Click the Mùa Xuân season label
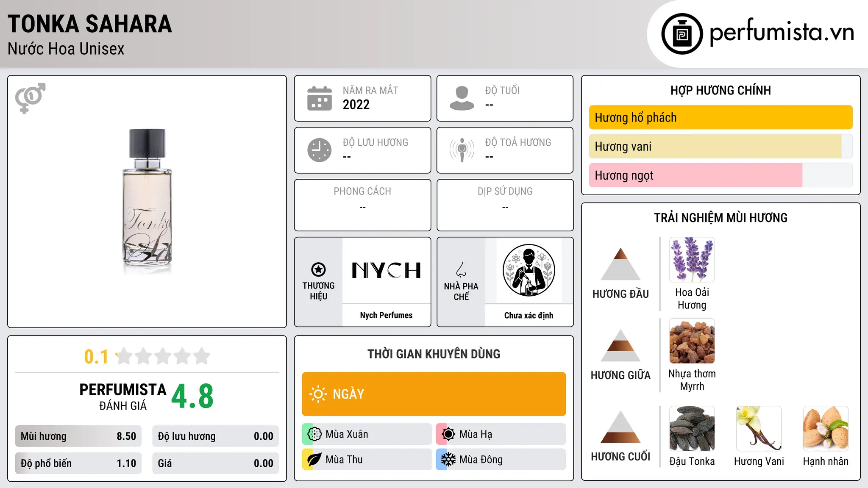Screen dimensions: 868x488 347,434
